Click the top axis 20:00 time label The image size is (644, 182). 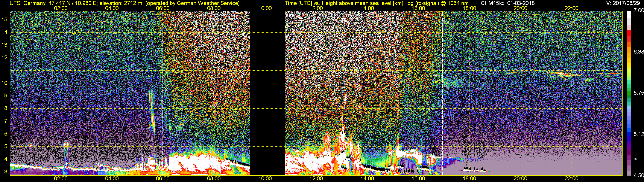[x=520, y=8]
